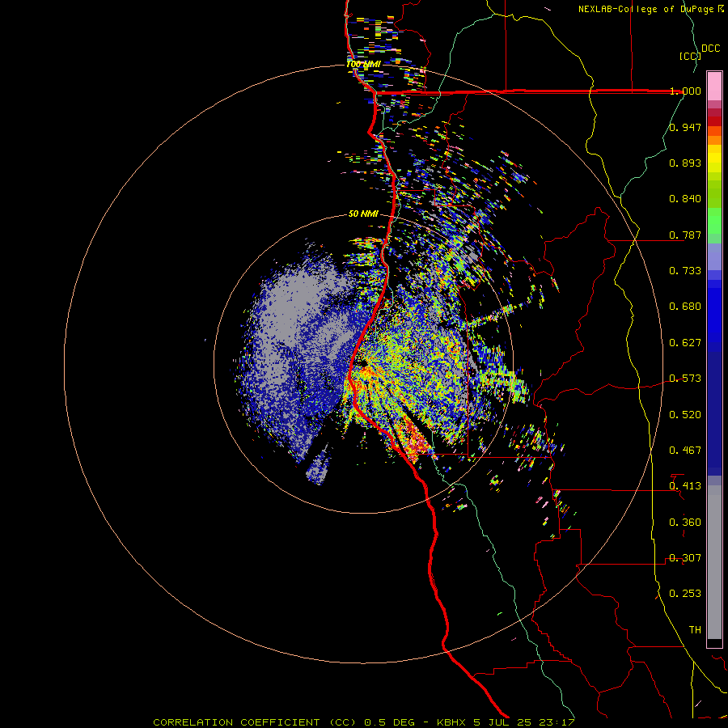Select the 0.253 scale value
This screenshot has width=728, height=728.
point(685,594)
